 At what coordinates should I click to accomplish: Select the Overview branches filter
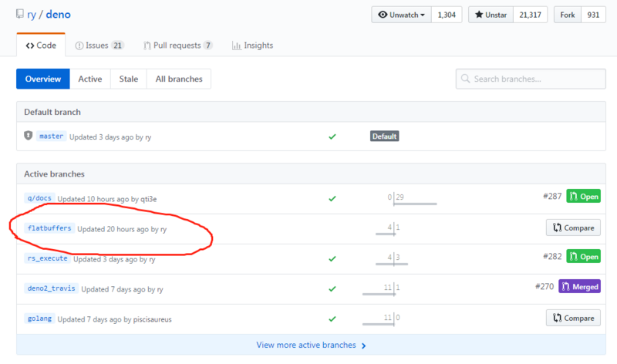43,79
